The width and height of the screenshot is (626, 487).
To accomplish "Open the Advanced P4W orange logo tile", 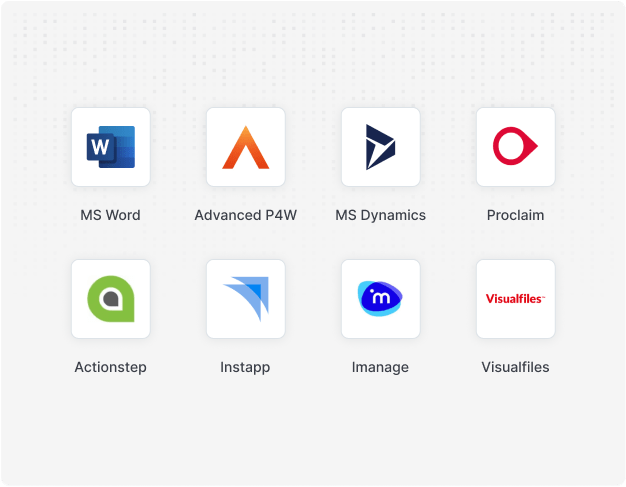I will [246, 147].
